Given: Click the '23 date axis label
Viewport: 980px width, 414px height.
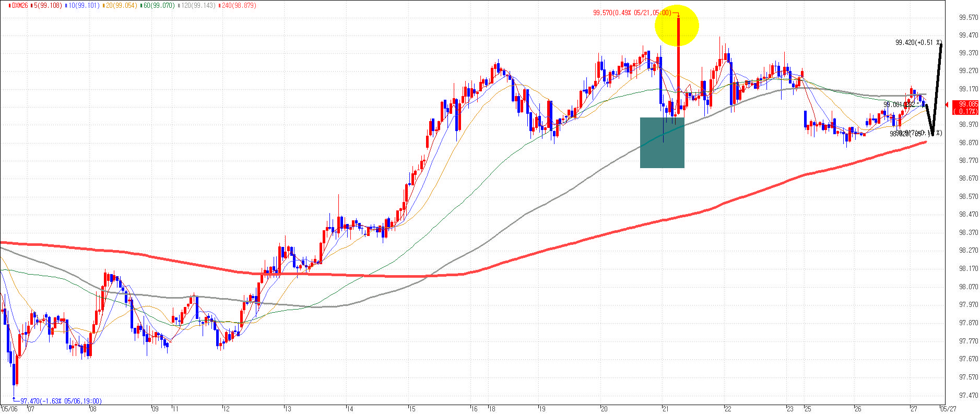Looking at the screenshot, I should pos(789,409).
